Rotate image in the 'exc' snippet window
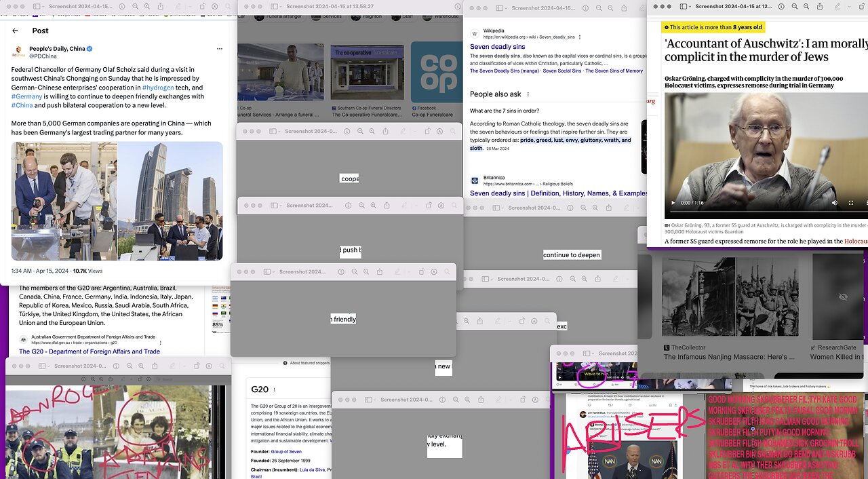 coord(522,321)
